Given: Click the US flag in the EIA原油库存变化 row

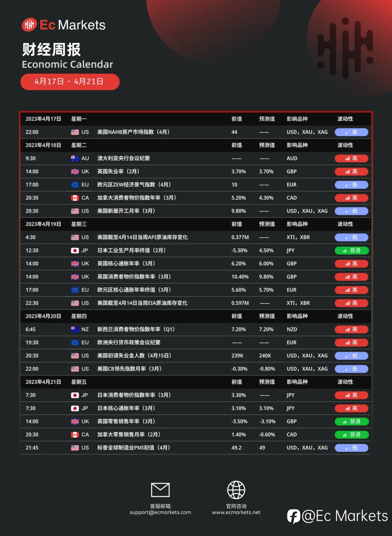Looking at the screenshot, I should tap(75, 303).
